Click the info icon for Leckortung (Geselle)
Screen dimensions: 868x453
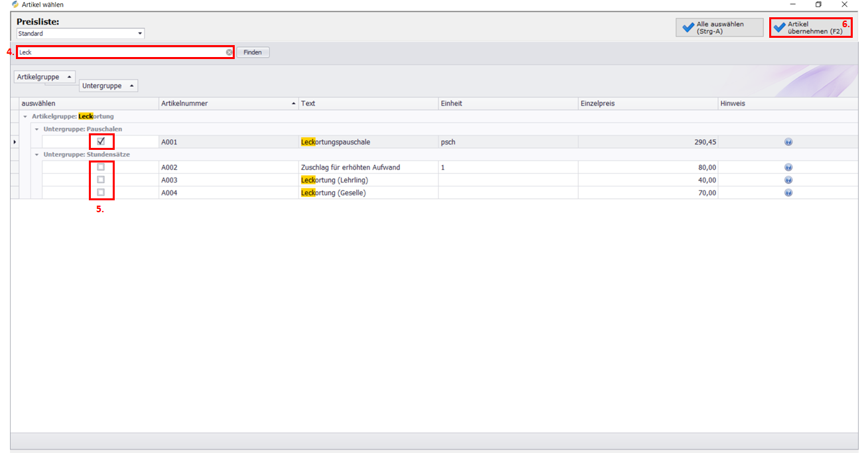click(788, 193)
